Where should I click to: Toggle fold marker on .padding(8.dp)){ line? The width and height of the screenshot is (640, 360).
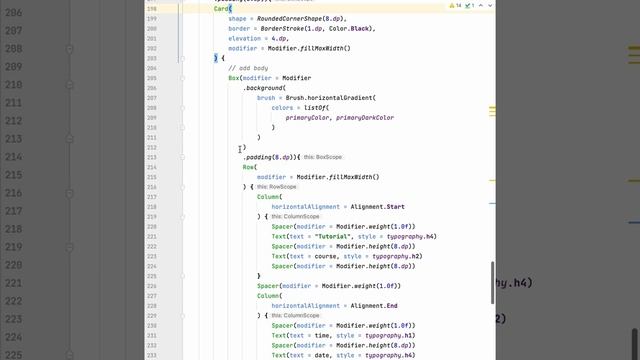(x=182, y=157)
